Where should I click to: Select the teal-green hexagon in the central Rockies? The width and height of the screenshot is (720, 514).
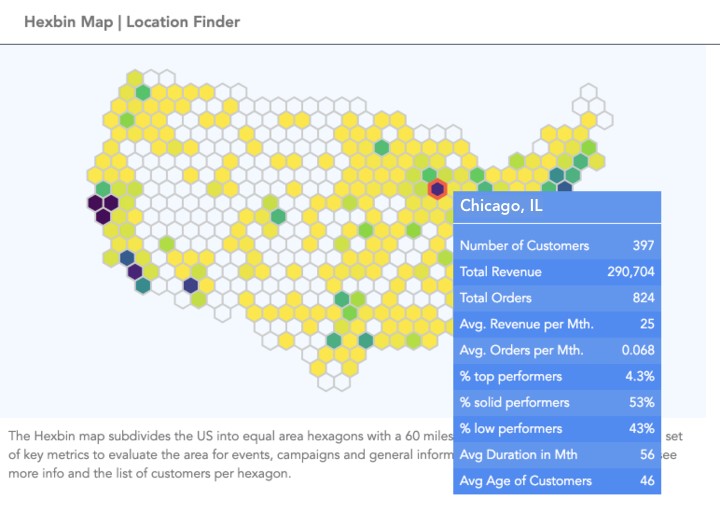[278, 216]
